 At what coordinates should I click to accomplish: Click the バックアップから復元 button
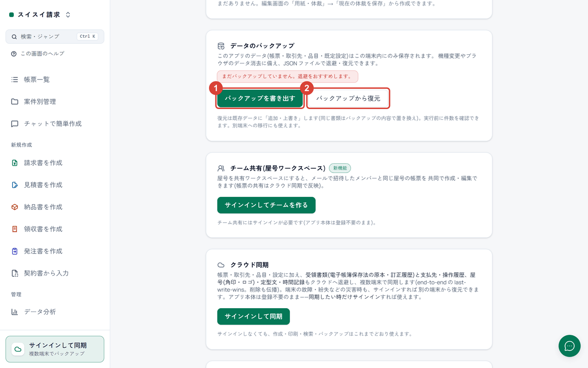pos(348,98)
